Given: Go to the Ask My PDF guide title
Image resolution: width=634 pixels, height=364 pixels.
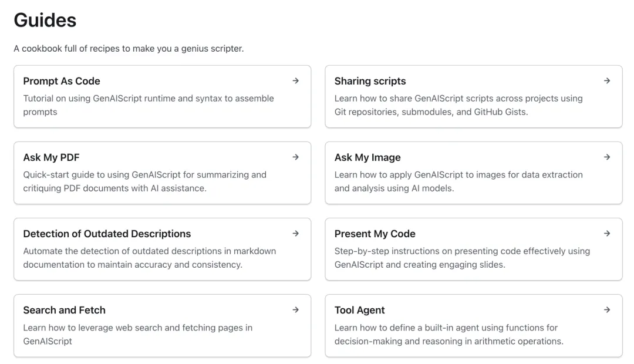Looking at the screenshot, I should [51, 157].
